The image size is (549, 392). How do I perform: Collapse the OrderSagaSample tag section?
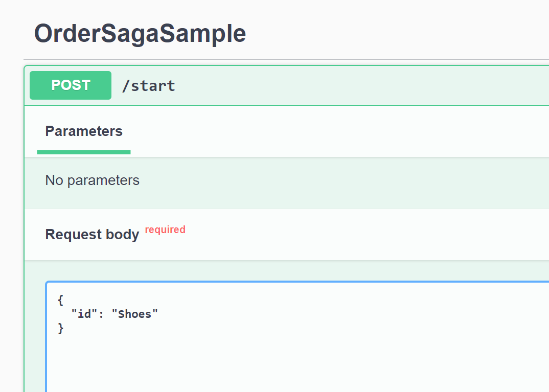click(140, 34)
